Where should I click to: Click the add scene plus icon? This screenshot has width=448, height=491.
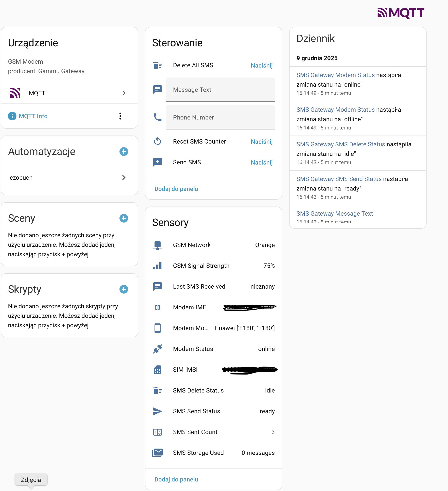point(124,218)
